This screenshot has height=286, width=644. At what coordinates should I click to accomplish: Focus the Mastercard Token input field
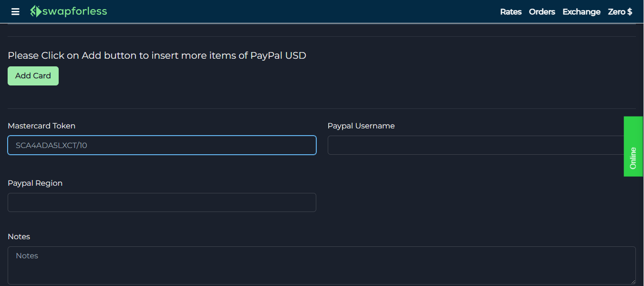click(162, 145)
